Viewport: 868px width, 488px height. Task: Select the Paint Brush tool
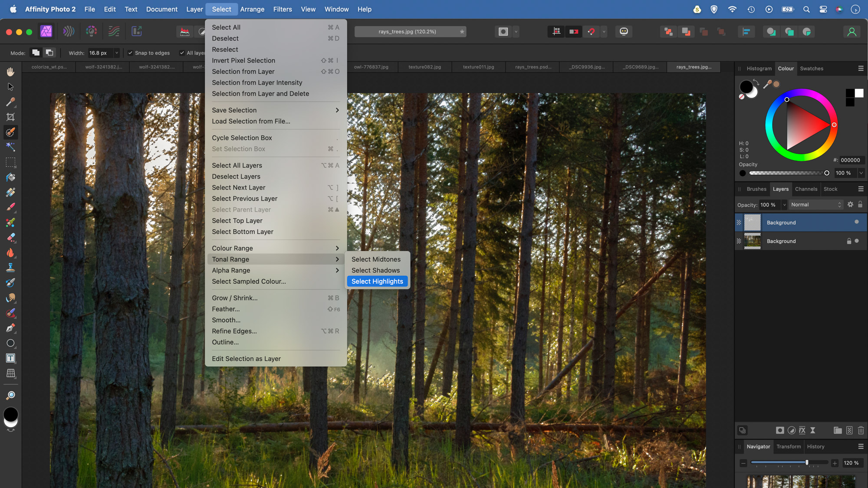coord(10,207)
